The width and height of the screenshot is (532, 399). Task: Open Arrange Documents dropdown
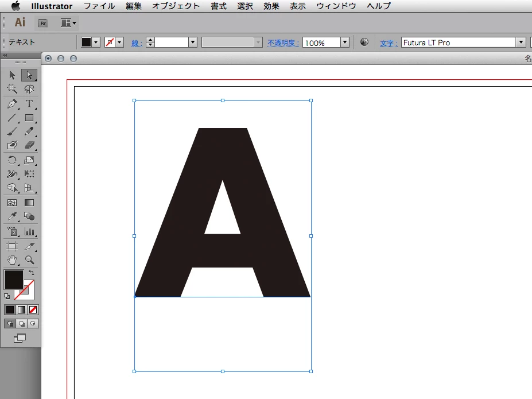(x=68, y=23)
